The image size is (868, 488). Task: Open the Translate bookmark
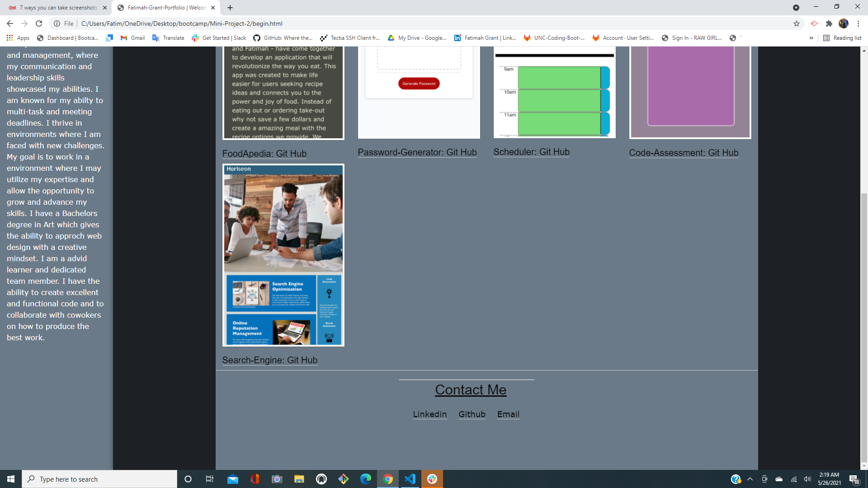(169, 38)
